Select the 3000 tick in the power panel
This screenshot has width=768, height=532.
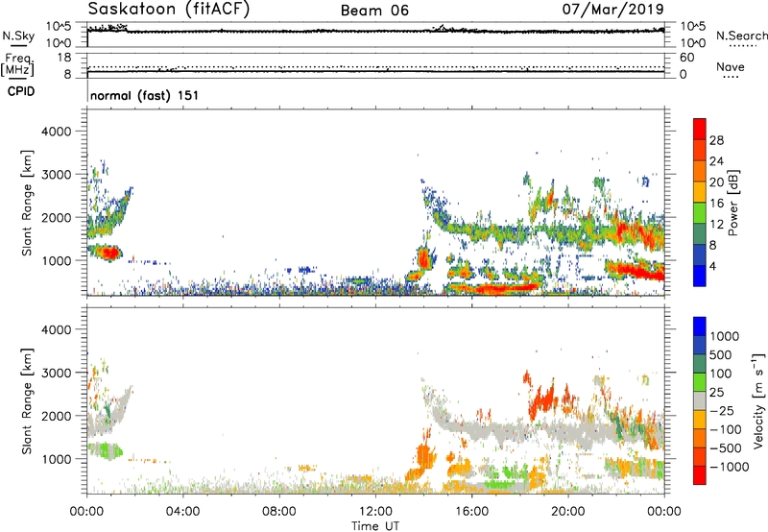coord(57,175)
